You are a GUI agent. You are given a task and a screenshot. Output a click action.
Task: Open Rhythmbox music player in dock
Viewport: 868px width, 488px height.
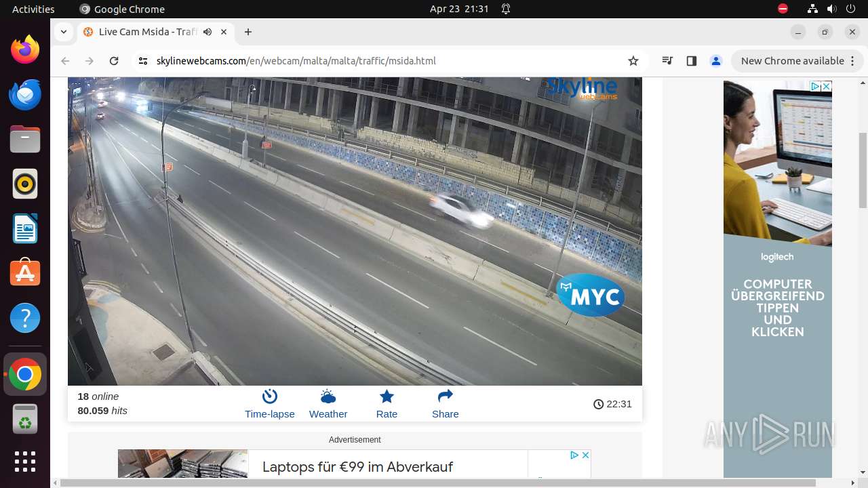25,184
